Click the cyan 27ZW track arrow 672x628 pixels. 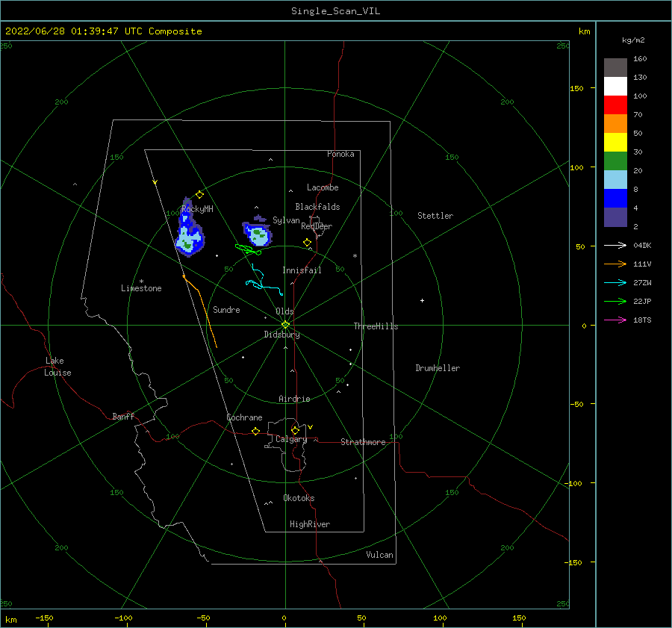click(x=615, y=282)
